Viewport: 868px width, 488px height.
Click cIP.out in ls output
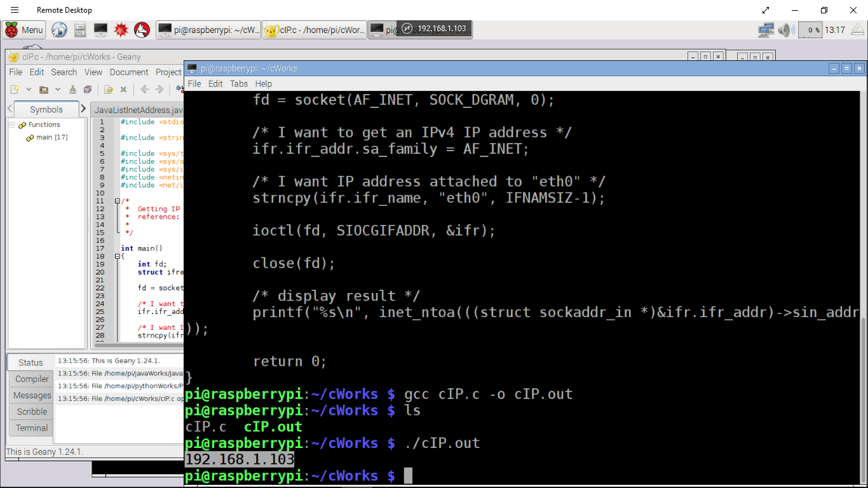(273, 426)
